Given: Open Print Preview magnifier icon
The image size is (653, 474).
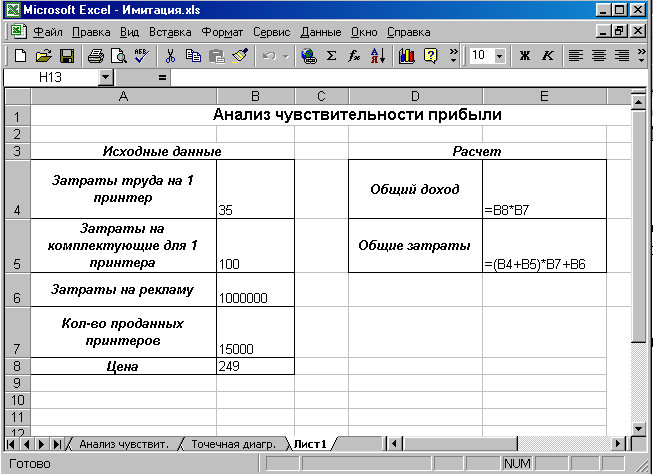Looking at the screenshot, I should (x=119, y=55).
